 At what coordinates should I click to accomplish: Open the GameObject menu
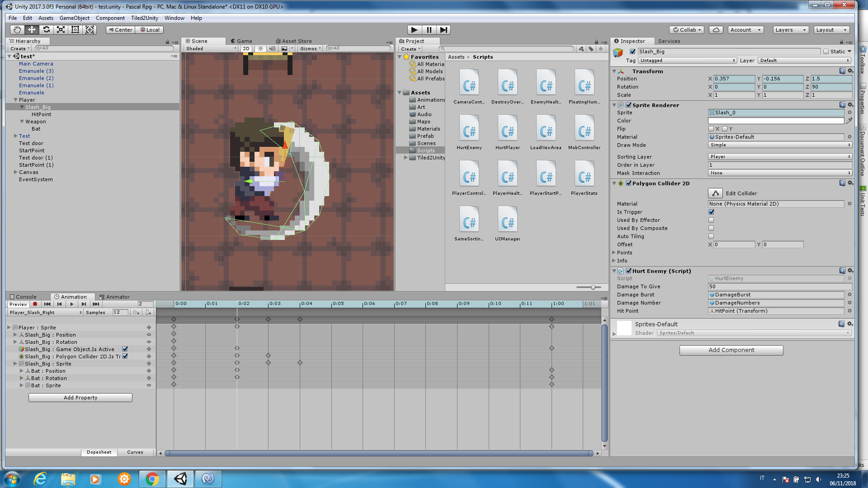(75, 18)
